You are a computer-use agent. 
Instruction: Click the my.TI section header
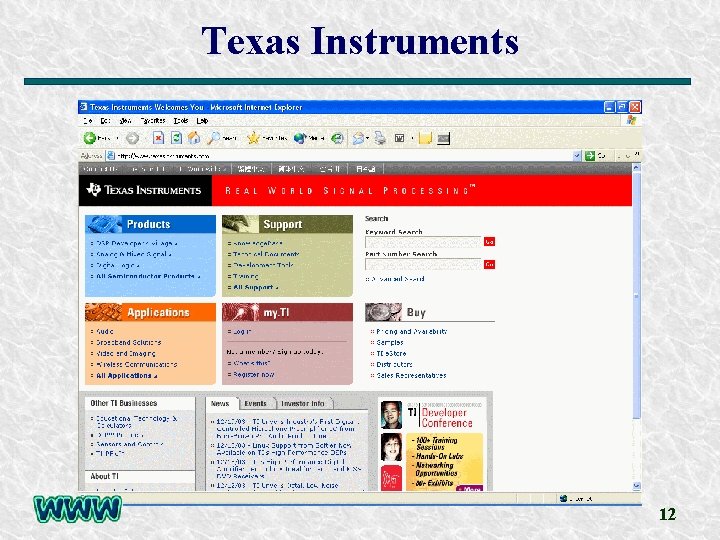[287, 312]
